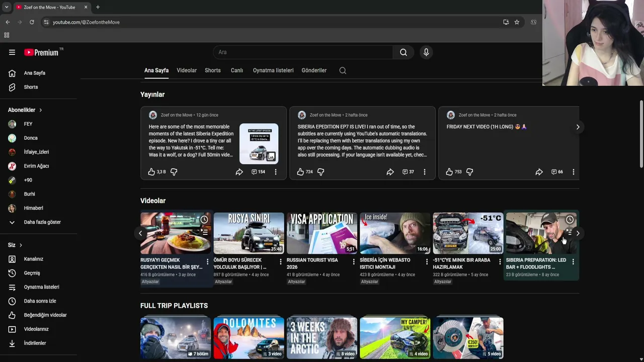Expand the Siz section

(x=15, y=245)
